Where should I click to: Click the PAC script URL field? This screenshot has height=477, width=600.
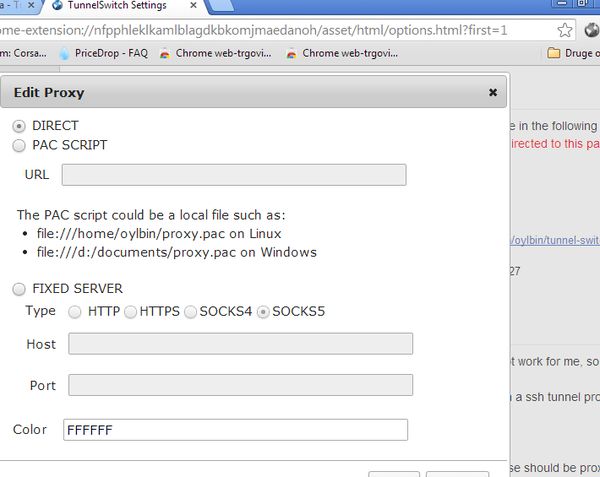pyautogui.click(x=234, y=175)
